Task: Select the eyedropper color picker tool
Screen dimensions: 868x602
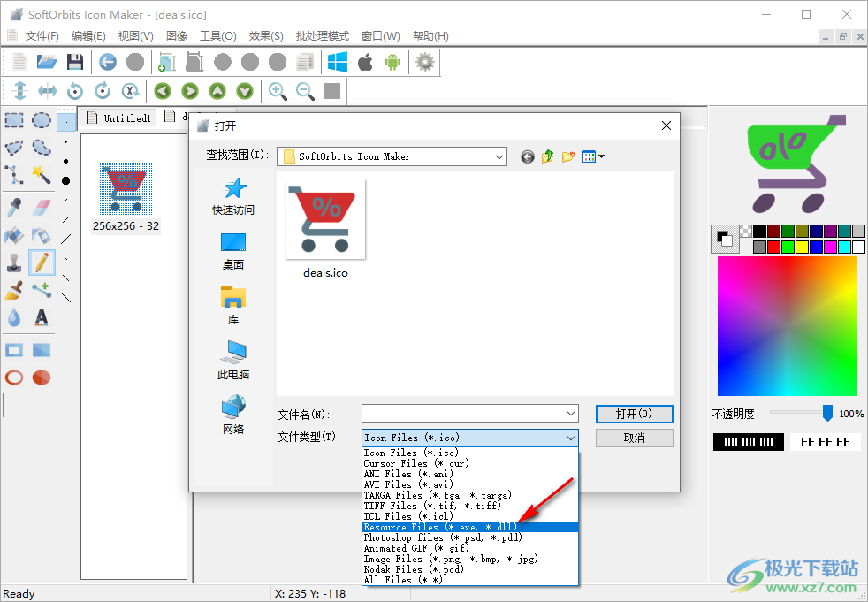Action: (14, 208)
